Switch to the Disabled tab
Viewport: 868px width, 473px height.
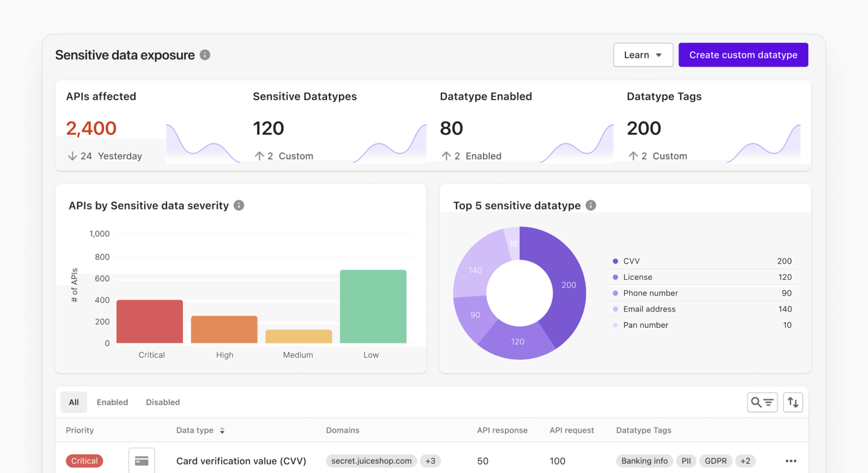point(163,402)
